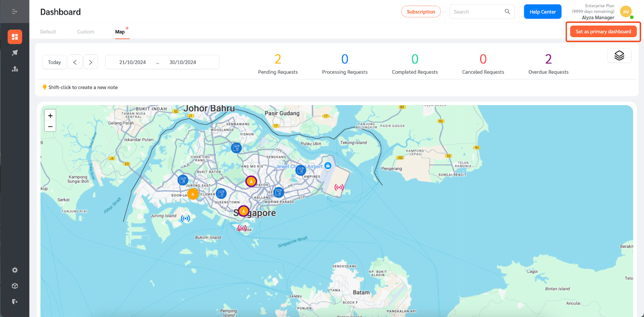This screenshot has width=644, height=317.
Task: Click the lightbulb hint icon
Action: (45, 87)
